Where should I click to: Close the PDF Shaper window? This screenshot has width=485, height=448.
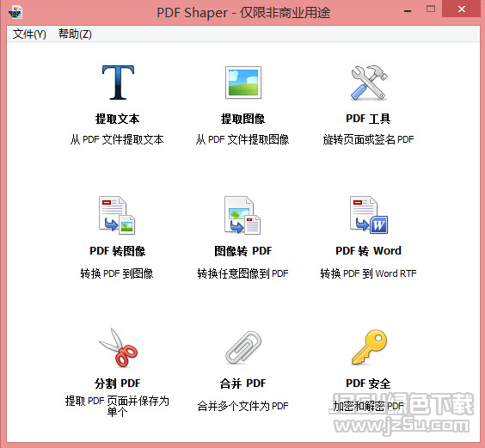coord(462,9)
